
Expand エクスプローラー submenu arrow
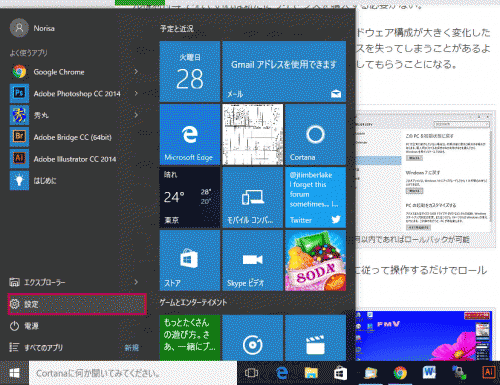point(136,282)
